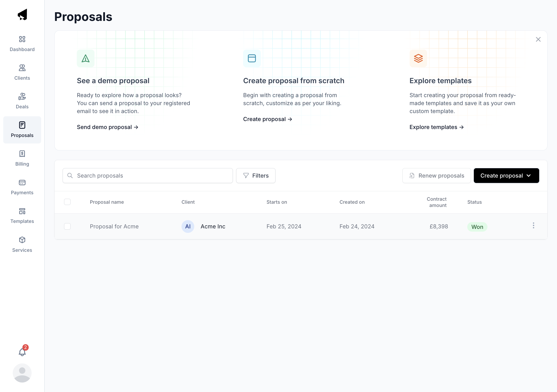The image size is (557, 392).
Task: Dismiss the onboarding cards panel
Action: [x=538, y=39]
